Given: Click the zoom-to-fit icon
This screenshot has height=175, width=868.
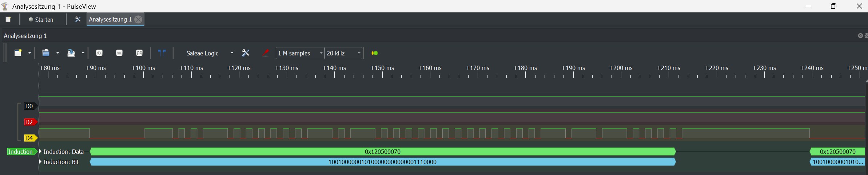Looking at the screenshot, I should [139, 53].
